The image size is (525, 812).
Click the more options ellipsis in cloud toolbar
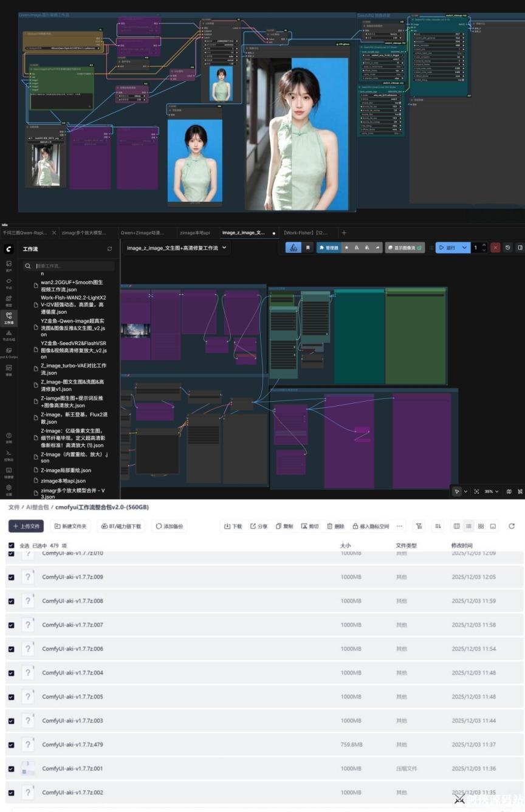point(400,526)
